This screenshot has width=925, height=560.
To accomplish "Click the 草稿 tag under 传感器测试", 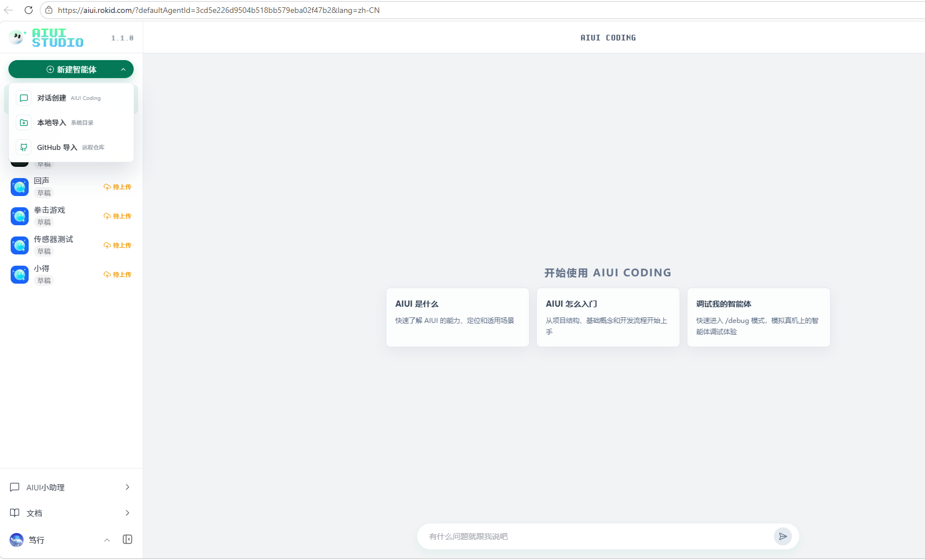I will coord(44,251).
